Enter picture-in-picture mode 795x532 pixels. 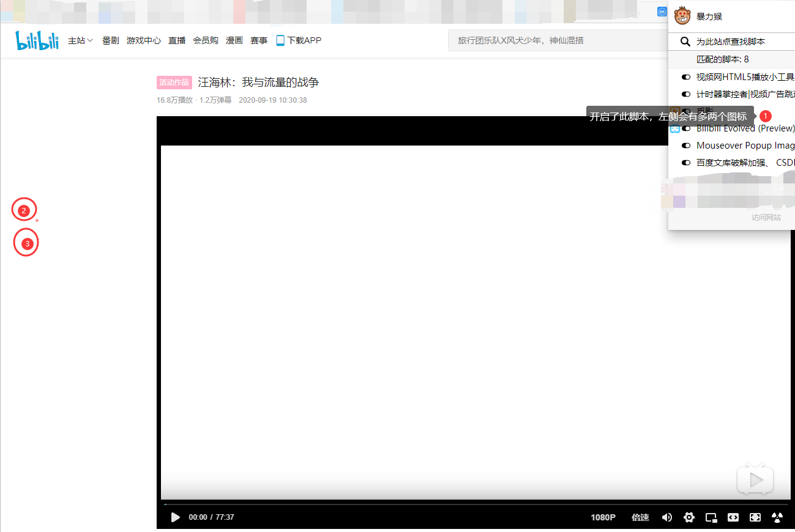(711, 517)
